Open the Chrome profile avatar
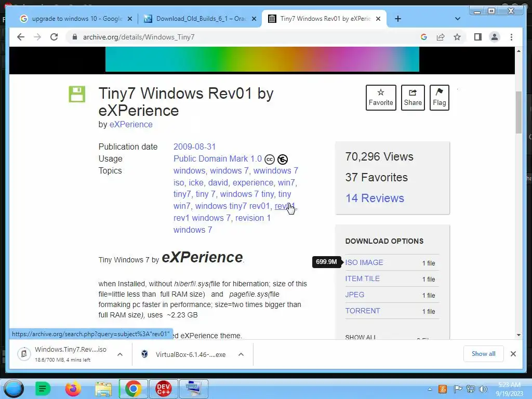Viewport: 532px width, 399px height. tap(495, 37)
